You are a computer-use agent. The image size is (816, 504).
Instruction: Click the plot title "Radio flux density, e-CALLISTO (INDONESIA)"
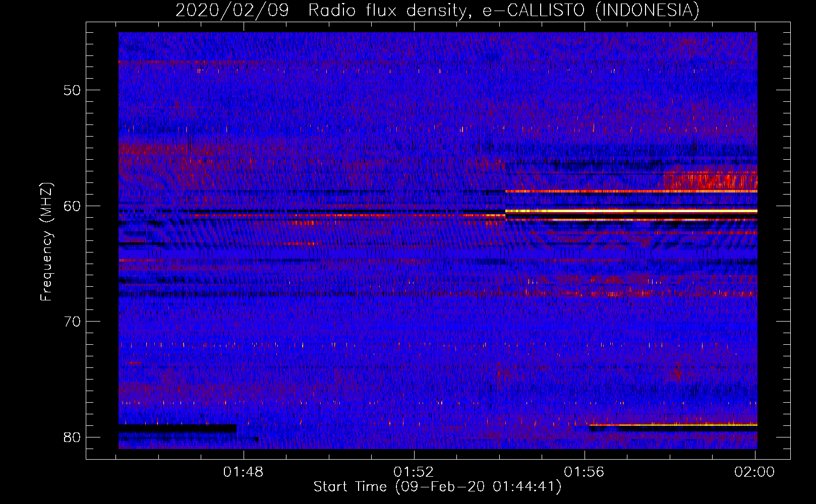tap(504, 10)
